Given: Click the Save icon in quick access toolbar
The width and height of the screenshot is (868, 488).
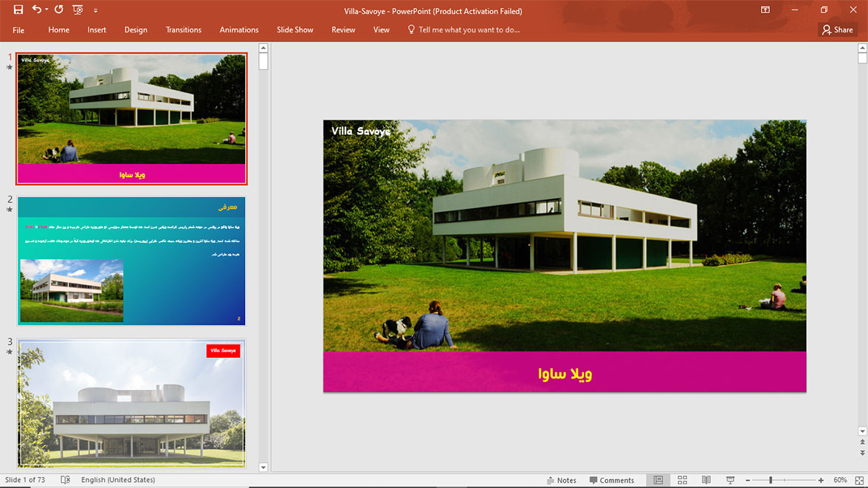Looking at the screenshot, I should pyautogui.click(x=18, y=10).
